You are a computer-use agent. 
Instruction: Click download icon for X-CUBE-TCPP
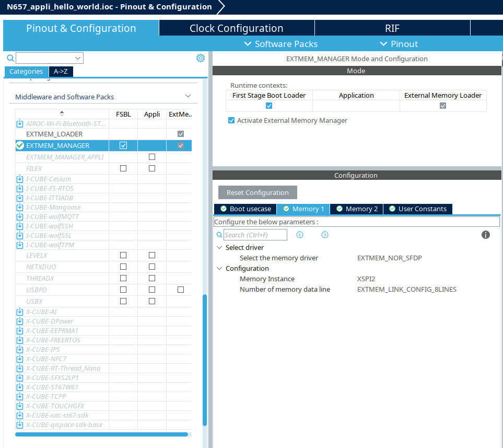[20, 396]
